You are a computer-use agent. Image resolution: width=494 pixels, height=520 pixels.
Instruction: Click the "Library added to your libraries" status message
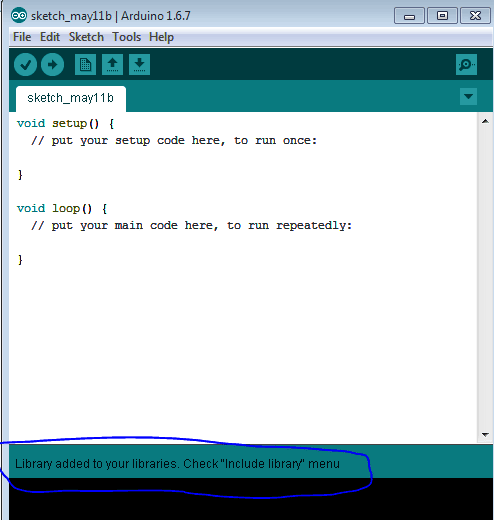point(177,464)
